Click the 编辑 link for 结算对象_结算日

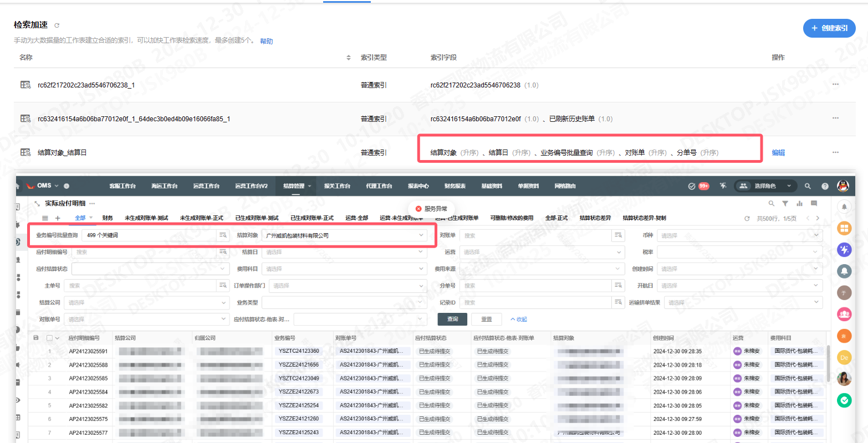click(x=778, y=153)
